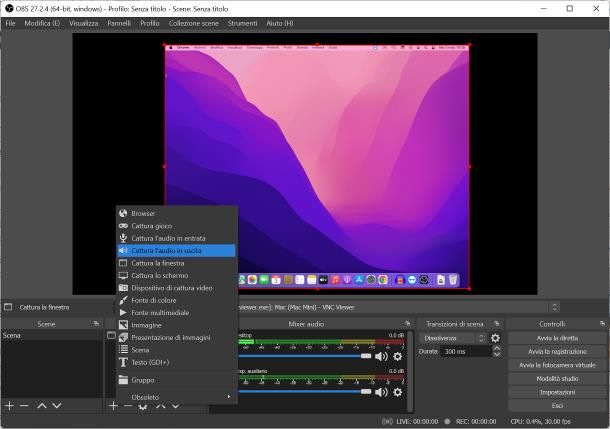
Task: Click the list icon for Scena source
Action: click(x=123, y=350)
